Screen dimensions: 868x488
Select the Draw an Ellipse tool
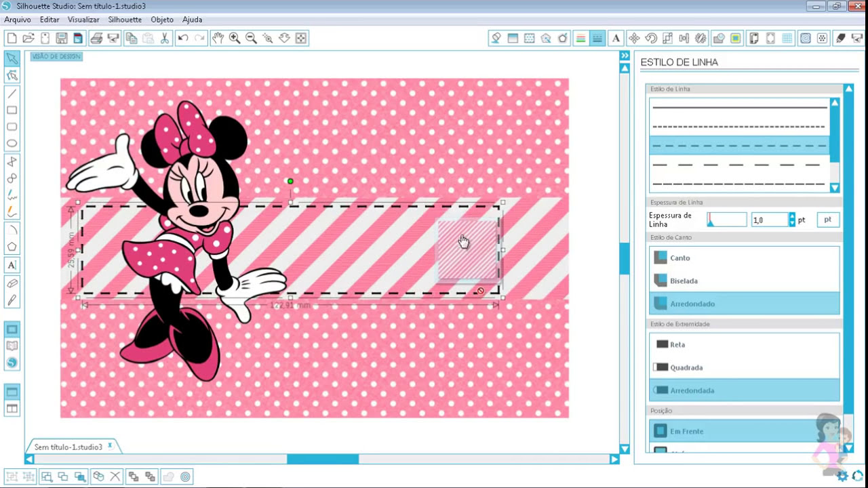click(12, 144)
